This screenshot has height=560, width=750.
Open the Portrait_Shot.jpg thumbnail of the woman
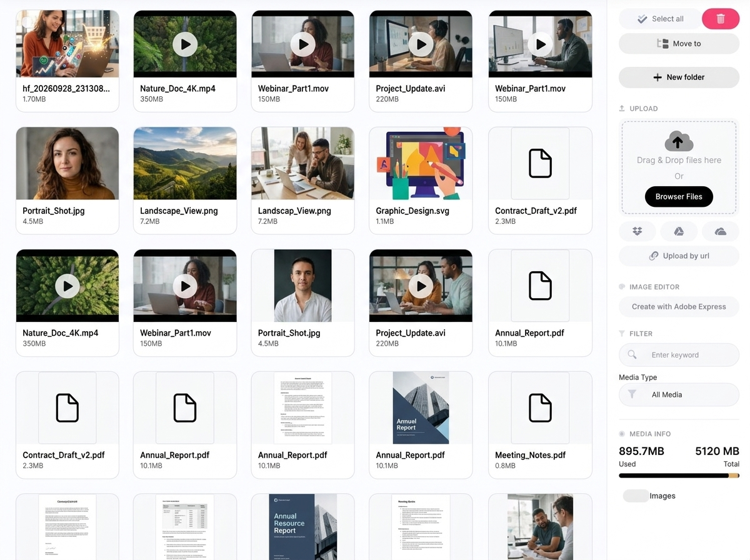click(67, 164)
